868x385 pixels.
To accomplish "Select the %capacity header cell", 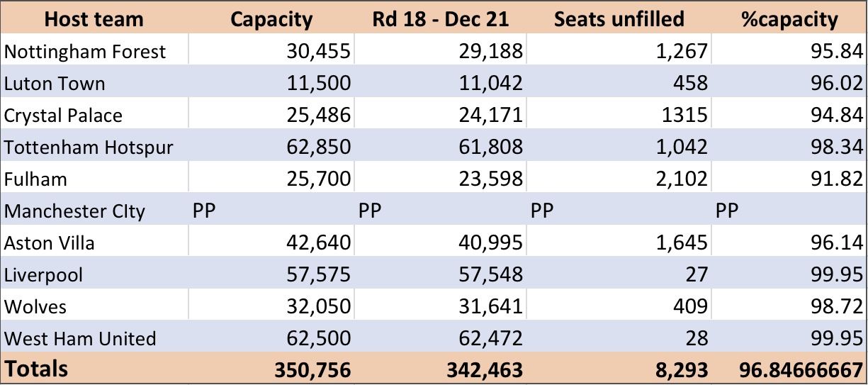I will pyautogui.click(x=789, y=18).
